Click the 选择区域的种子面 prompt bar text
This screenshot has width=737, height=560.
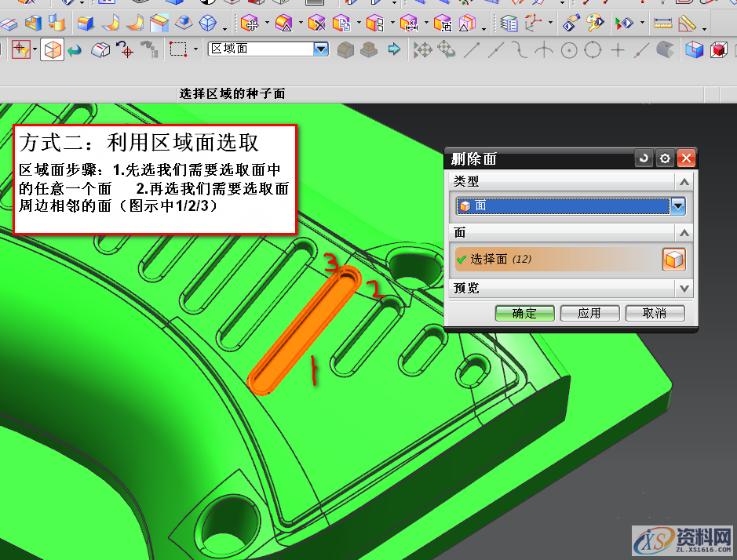(232, 93)
